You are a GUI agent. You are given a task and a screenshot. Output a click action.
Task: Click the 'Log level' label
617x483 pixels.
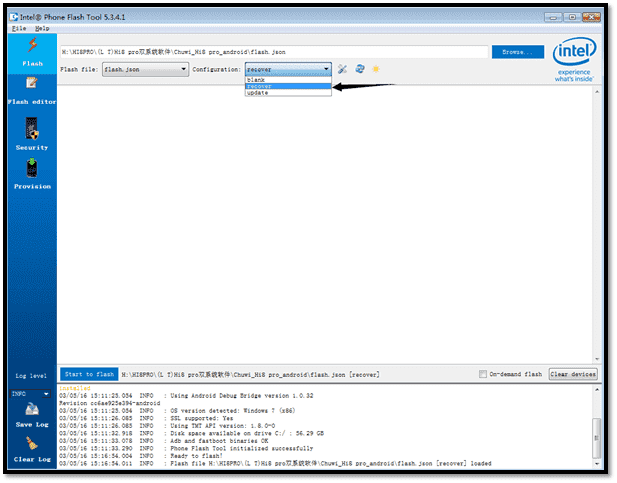point(31,376)
